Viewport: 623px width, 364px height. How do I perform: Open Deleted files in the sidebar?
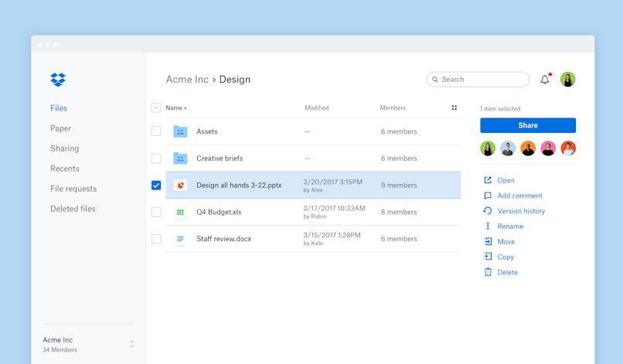click(x=73, y=209)
